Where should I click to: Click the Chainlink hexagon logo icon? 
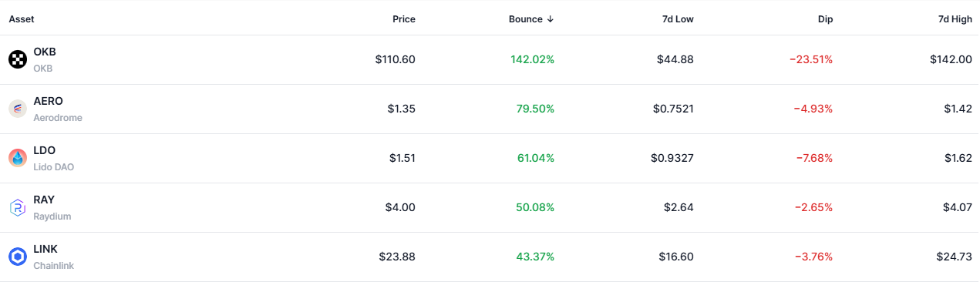click(x=18, y=257)
